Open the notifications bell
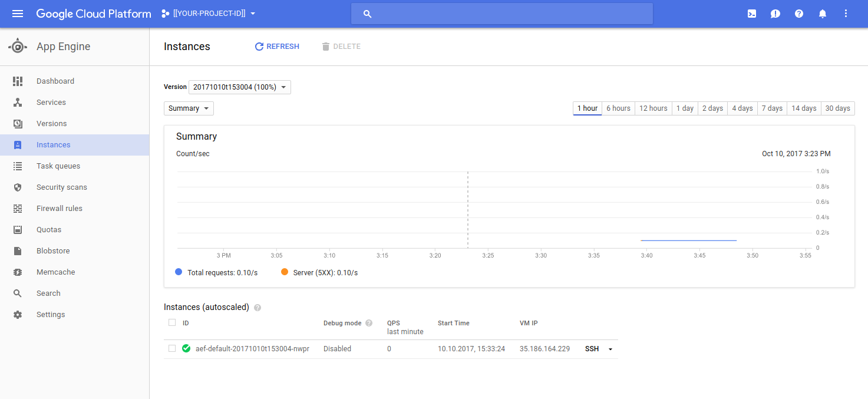This screenshot has height=399, width=868. (x=823, y=14)
